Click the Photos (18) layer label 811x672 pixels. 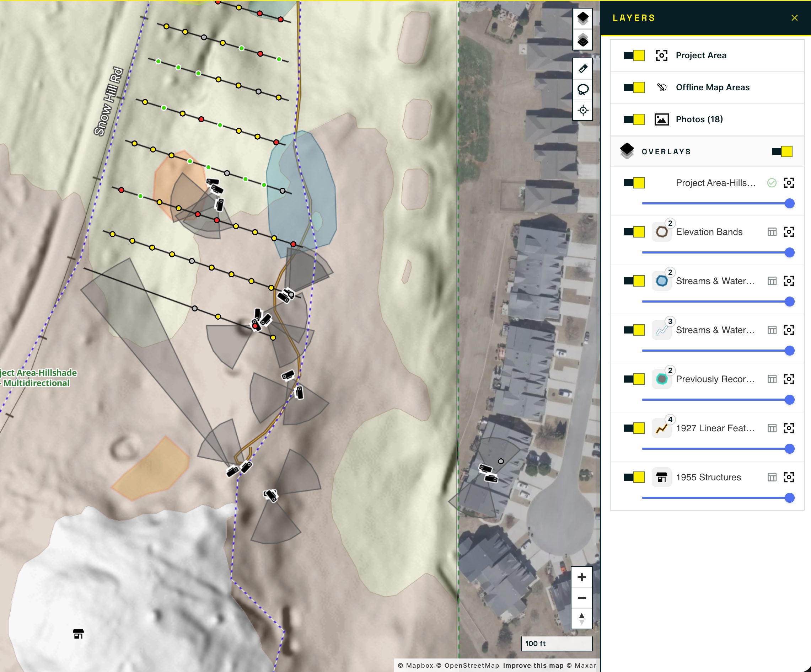699,119
